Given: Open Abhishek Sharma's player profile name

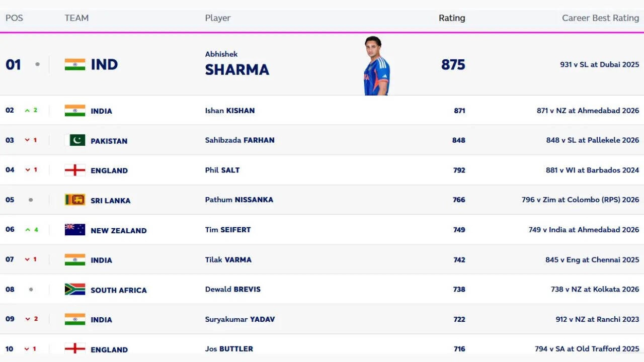Looking at the screenshot, I should 237,64.
